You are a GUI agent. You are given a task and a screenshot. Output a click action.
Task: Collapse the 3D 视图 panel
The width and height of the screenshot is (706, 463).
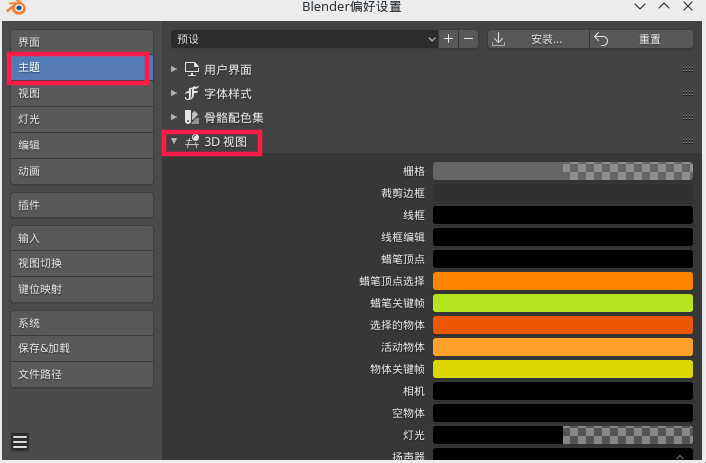[174, 141]
